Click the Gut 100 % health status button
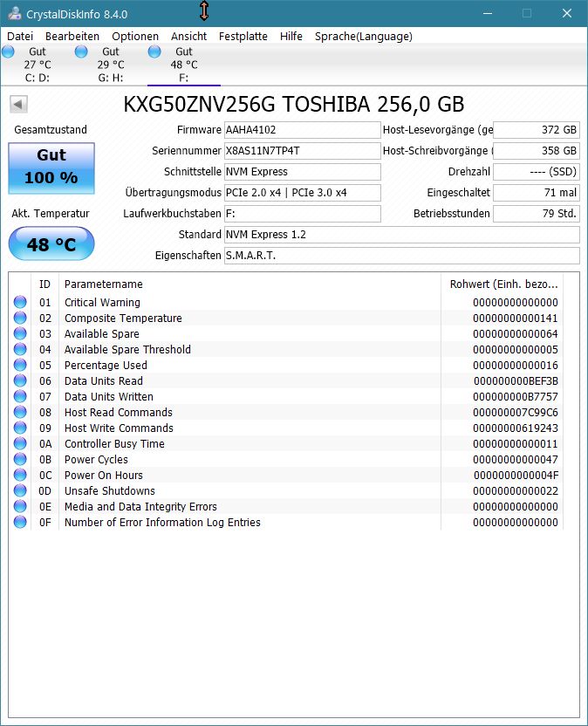This screenshot has width=588, height=726. [51, 168]
